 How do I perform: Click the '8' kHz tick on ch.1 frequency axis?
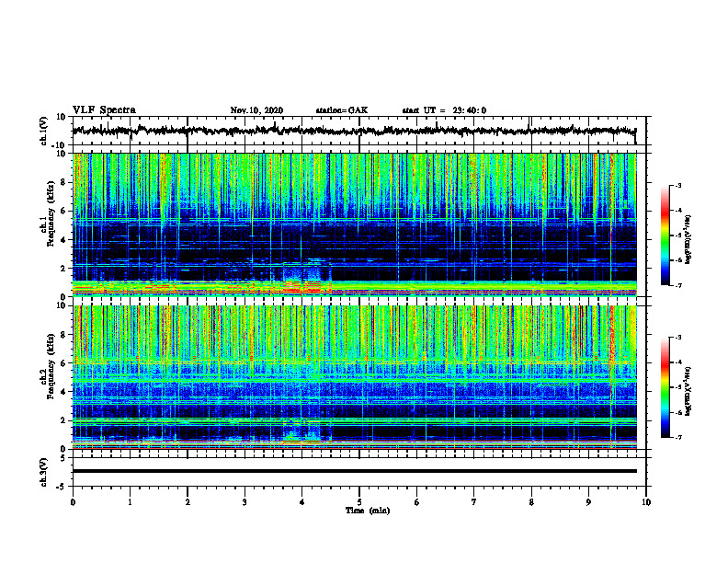(63, 182)
